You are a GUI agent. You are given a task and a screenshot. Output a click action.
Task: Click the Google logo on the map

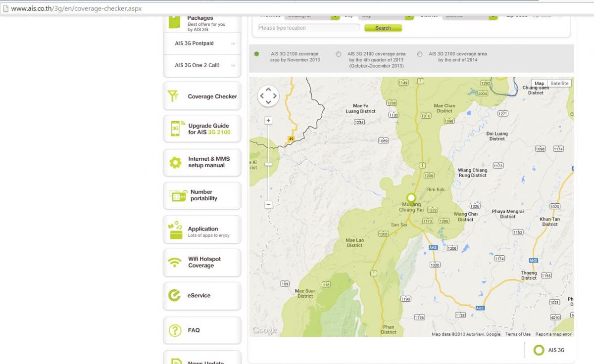(265, 330)
